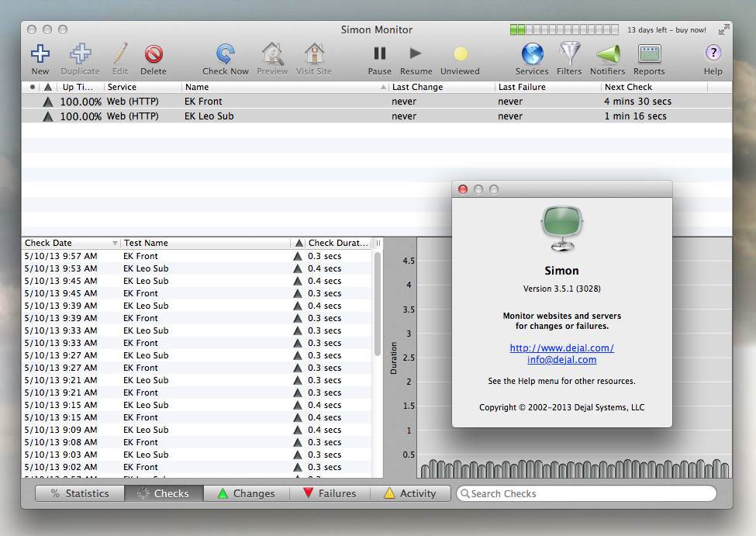Viewport: 756px width, 536px height.
Task: Sort by the Last Failure column header
Action: coord(548,87)
